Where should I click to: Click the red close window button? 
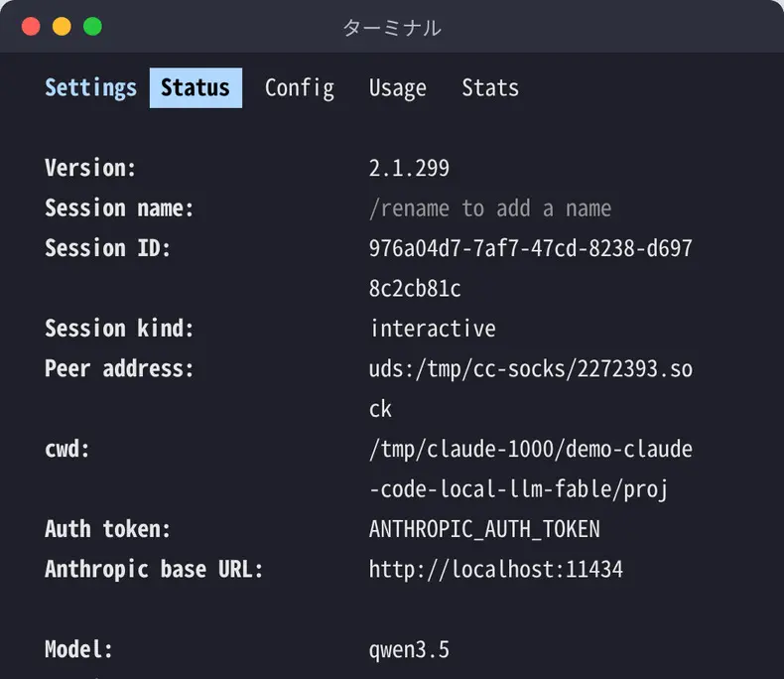coord(31,26)
